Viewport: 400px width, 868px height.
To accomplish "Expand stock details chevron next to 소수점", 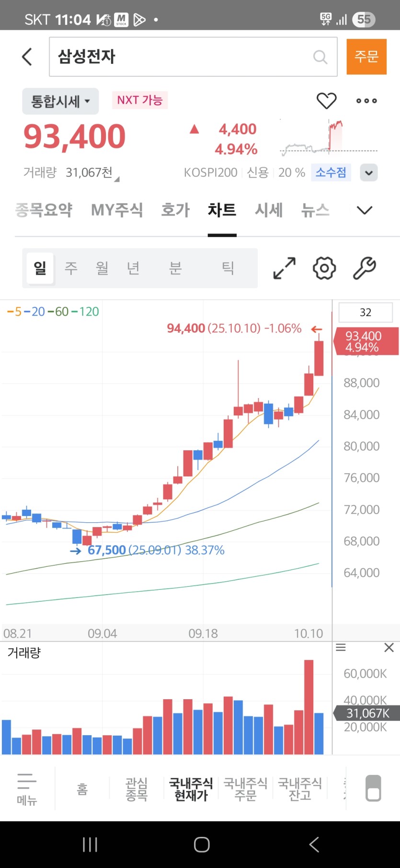I will click(369, 173).
